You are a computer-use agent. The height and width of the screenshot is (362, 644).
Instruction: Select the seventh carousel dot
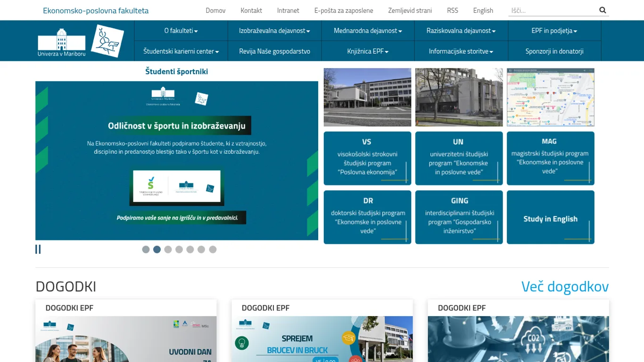[x=213, y=249]
